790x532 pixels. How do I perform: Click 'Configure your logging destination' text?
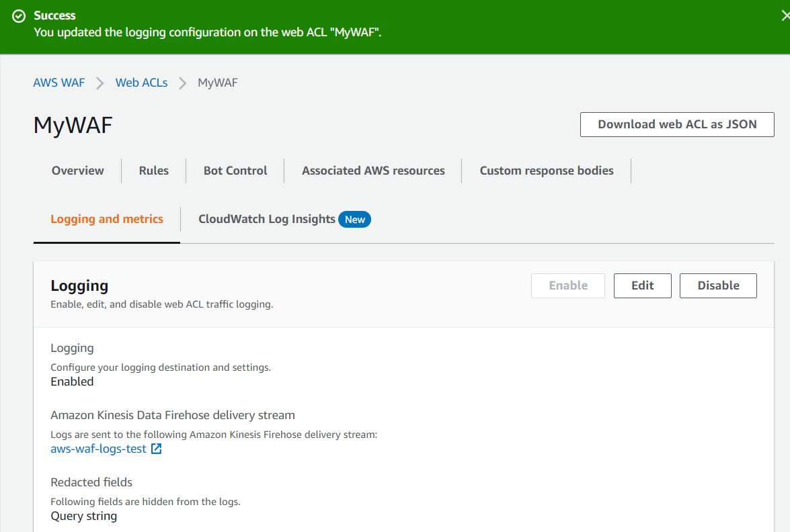point(161,367)
